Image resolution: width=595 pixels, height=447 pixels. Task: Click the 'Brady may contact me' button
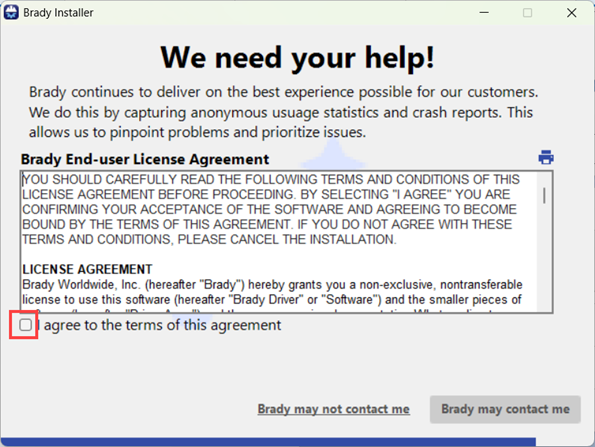pos(505,409)
